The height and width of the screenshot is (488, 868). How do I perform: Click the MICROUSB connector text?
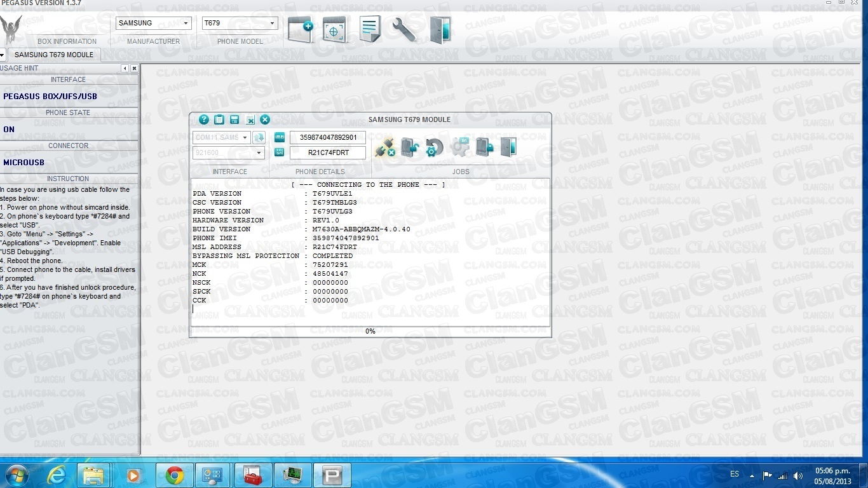pos(24,163)
